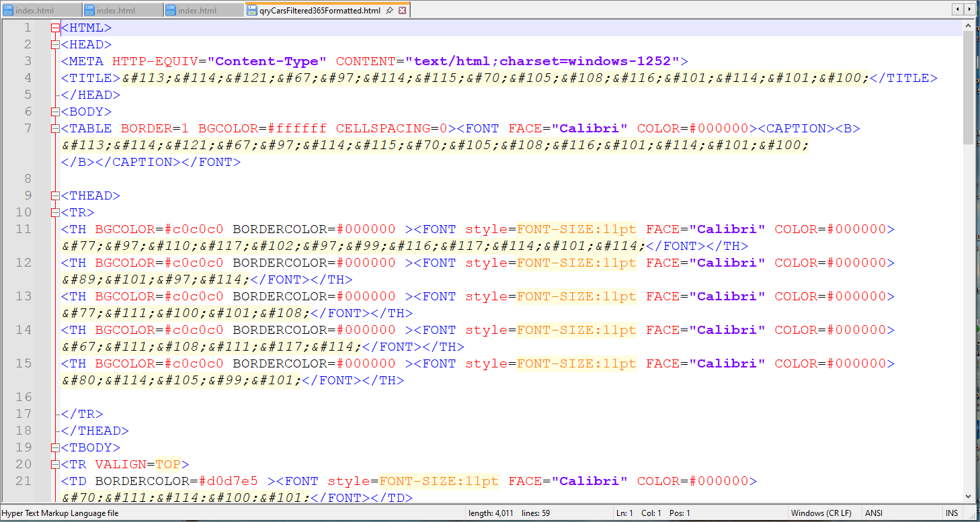980x522 pixels.
Task: Click the 'length: 4,011' status entry
Action: click(492, 513)
